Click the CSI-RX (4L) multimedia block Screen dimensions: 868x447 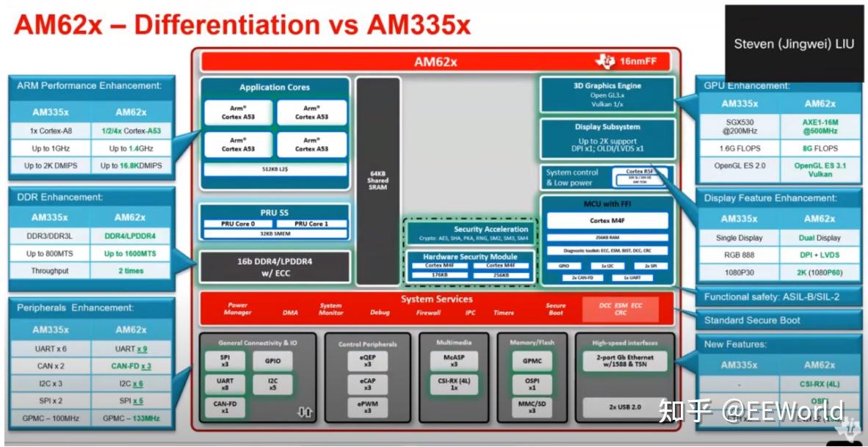(x=454, y=384)
